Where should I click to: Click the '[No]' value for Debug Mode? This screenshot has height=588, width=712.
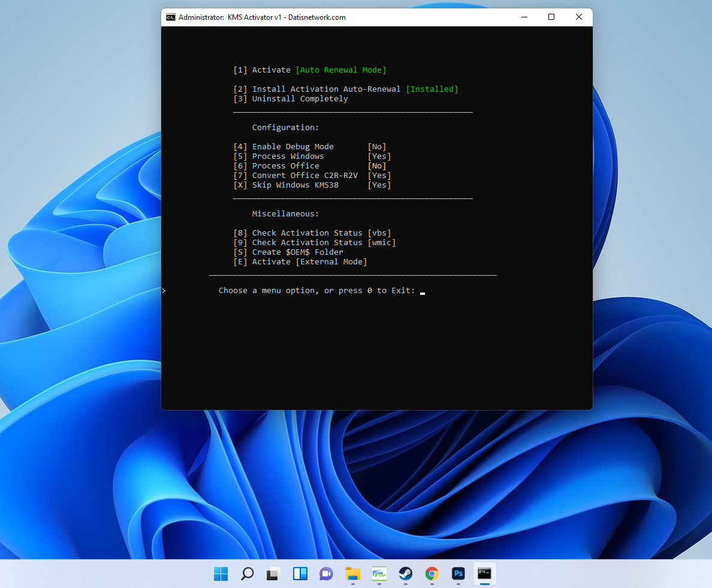coord(377,147)
